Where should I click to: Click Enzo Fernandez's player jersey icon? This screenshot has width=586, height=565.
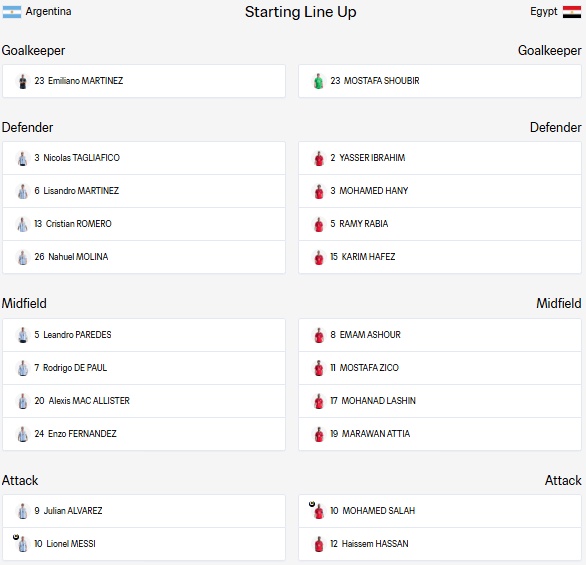(23, 434)
